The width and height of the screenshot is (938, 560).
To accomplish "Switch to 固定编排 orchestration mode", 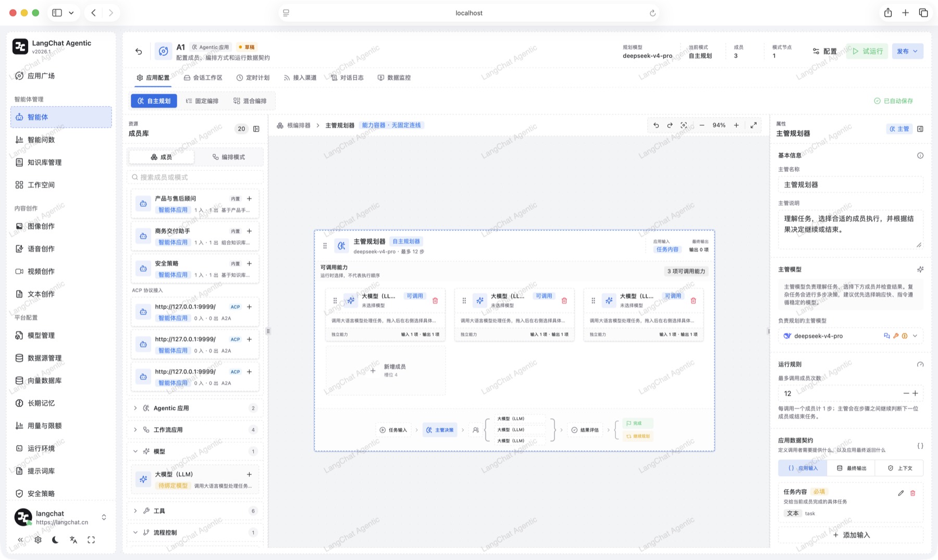I will pos(202,101).
